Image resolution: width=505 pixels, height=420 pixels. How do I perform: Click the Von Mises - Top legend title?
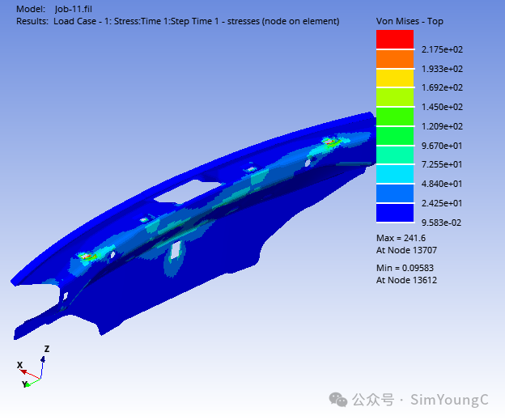coord(410,21)
